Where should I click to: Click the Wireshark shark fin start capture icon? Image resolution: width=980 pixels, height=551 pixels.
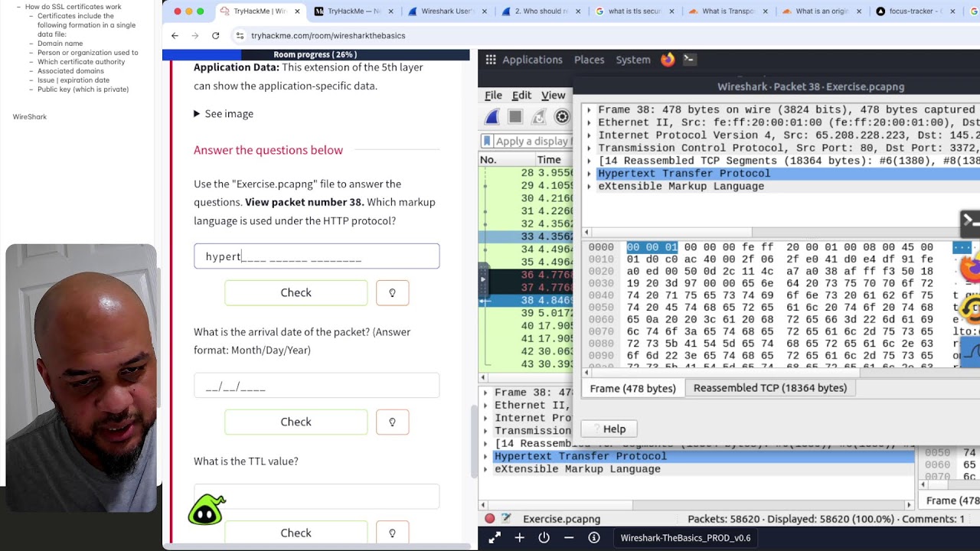492,116
